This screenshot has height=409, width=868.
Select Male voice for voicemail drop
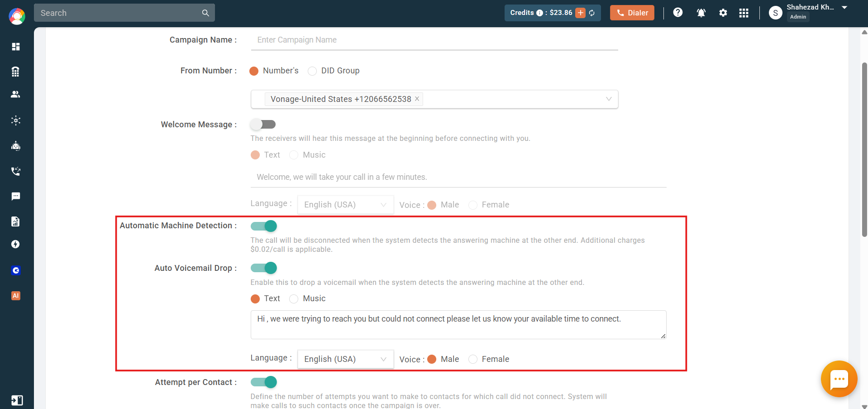click(x=432, y=359)
